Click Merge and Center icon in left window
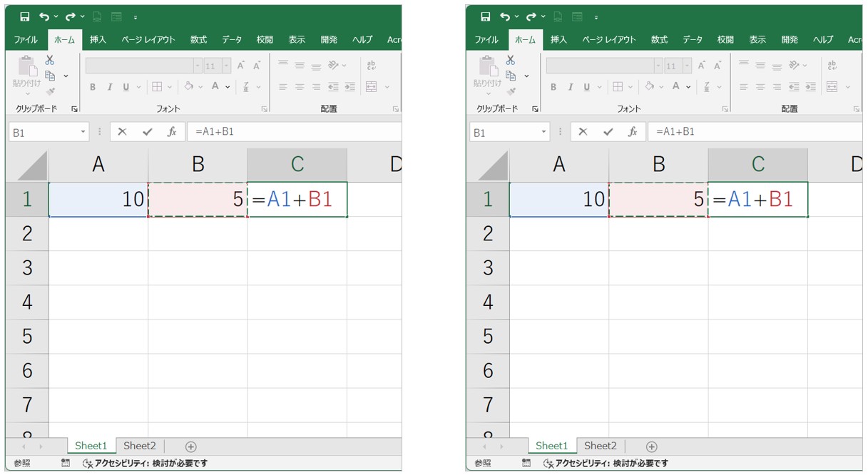 coord(371,87)
